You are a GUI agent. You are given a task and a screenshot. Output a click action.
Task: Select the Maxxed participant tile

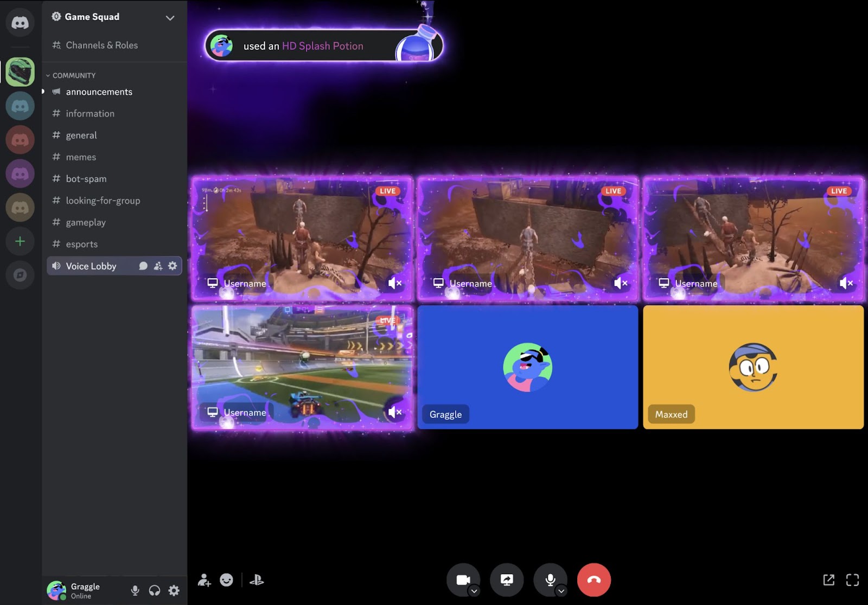(754, 367)
